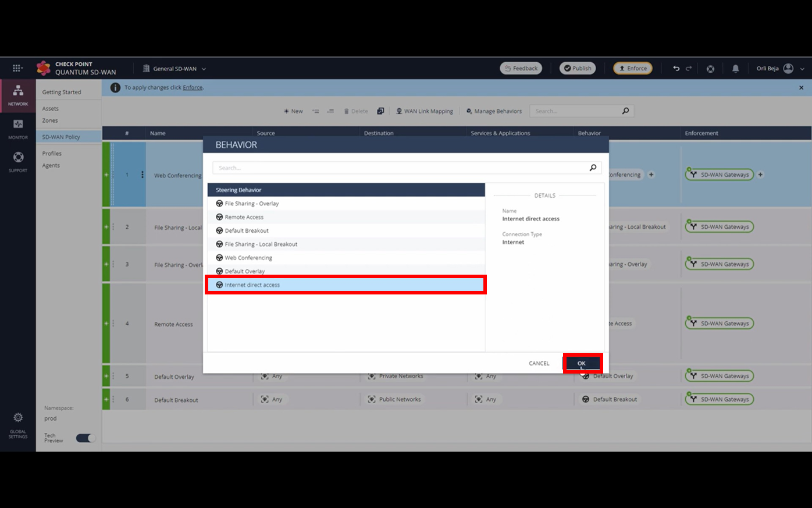Open Profiles in side navigation

[52, 154]
